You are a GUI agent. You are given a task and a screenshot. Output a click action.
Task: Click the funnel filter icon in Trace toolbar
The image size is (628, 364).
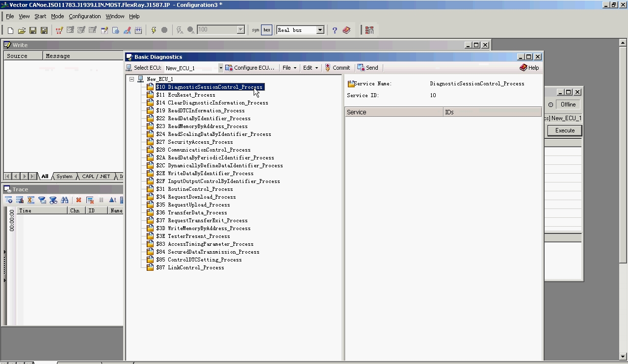click(x=42, y=200)
